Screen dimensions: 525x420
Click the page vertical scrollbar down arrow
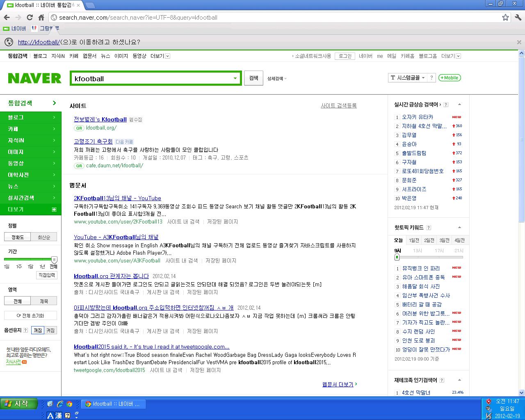pos(522,393)
